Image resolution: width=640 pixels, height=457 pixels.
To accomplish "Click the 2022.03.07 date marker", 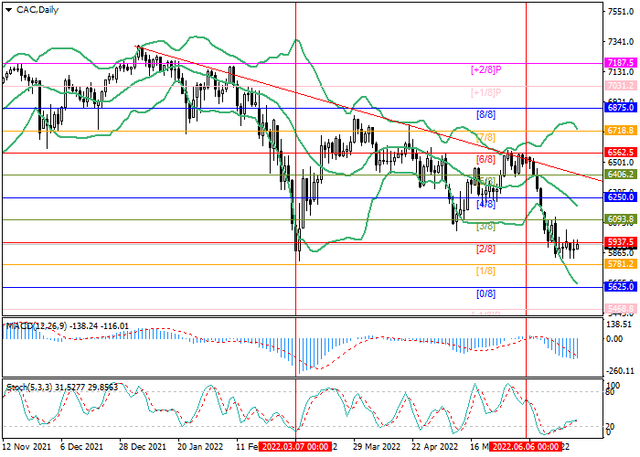I will [296, 449].
